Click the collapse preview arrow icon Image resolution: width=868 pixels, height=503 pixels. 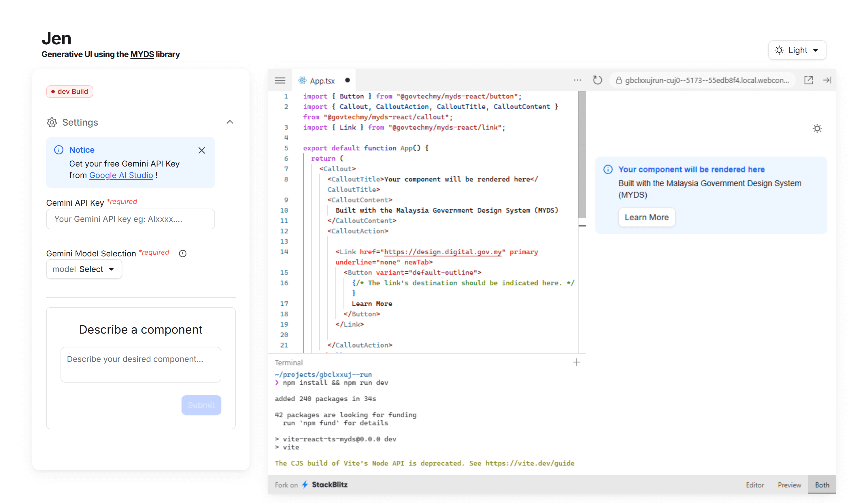pos(827,80)
